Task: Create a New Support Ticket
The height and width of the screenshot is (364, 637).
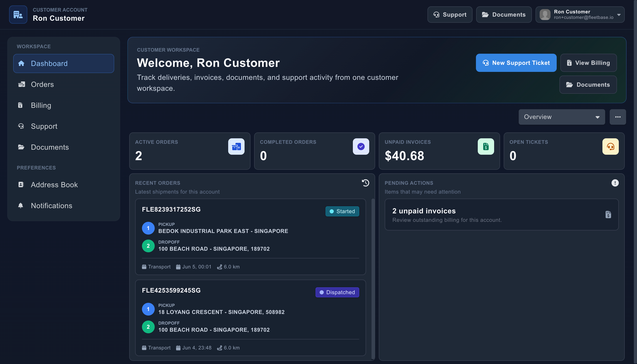Action: point(516,63)
